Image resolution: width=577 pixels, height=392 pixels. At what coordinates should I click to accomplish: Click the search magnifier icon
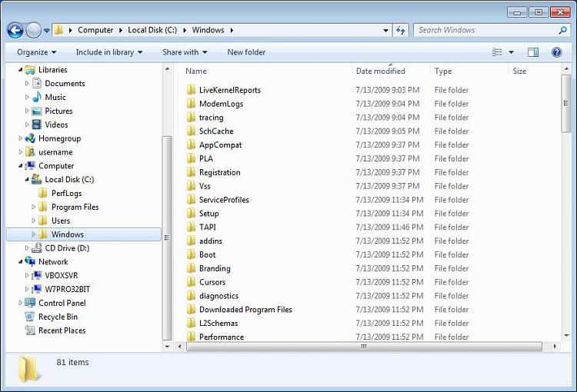click(x=562, y=31)
